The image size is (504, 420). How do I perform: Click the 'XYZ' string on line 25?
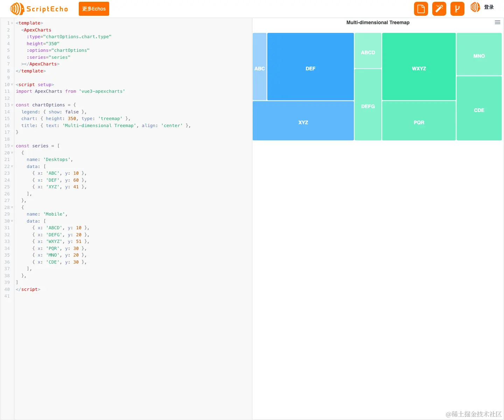coord(52,187)
